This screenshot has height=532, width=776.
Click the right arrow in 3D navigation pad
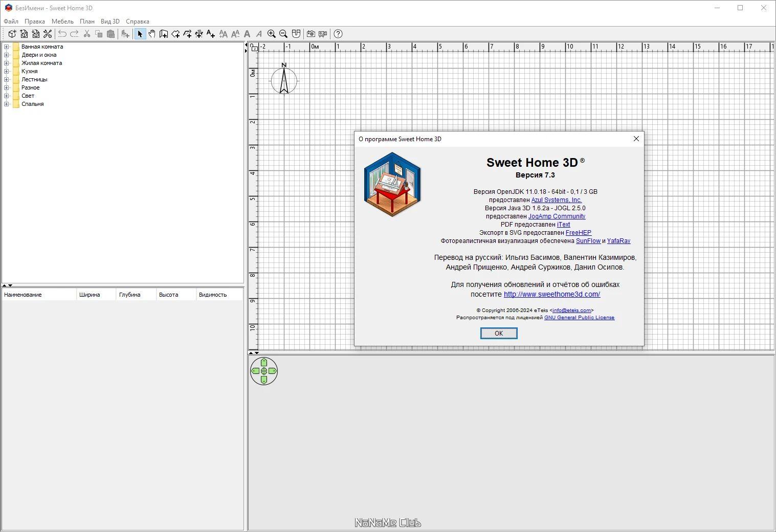(x=273, y=371)
